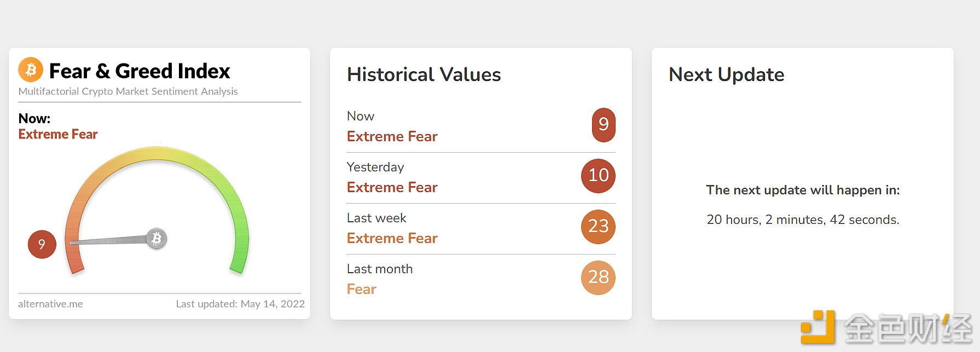Click the Multifactorial Crypto Market Sentiment subtitle
This screenshot has height=352, width=980.
click(x=128, y=91)
